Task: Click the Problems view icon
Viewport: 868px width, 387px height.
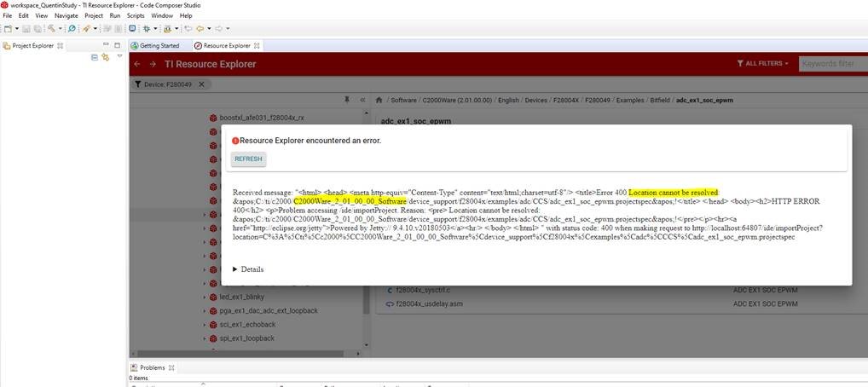Action: click(134, 367)
